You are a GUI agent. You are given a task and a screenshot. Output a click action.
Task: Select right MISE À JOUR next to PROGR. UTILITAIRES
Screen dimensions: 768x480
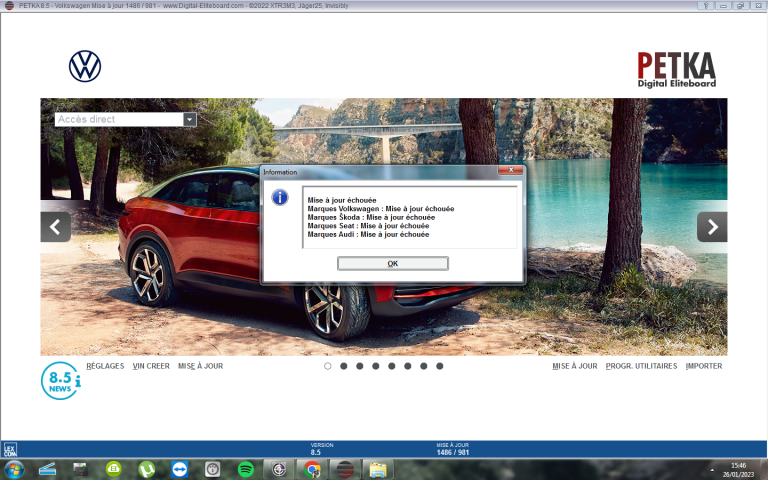[575, 366]
